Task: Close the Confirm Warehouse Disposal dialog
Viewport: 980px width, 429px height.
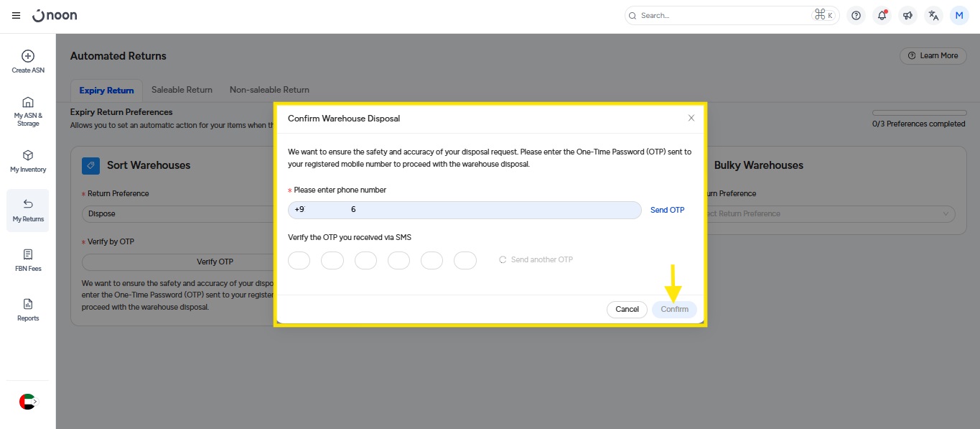Action: coord(691,118)
